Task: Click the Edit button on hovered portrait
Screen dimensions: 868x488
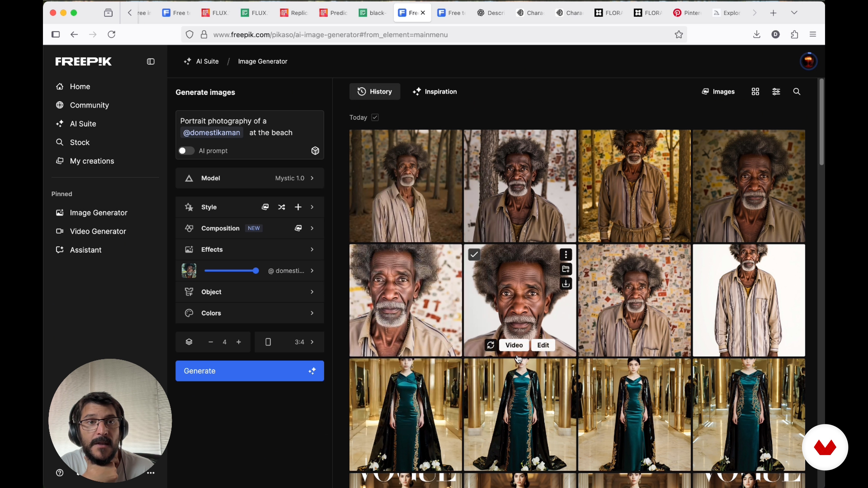Action: pyautogui.click(x=543, y=345)
